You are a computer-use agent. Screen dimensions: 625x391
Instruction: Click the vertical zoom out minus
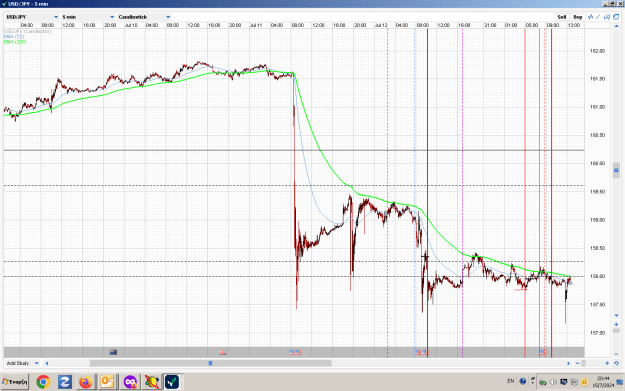coord(616,353)
